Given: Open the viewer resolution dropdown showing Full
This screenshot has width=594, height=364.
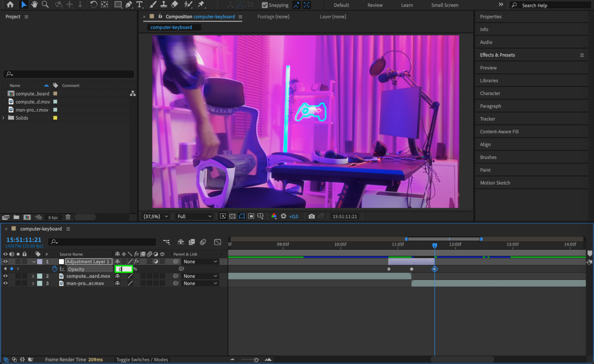Looking at the screenshot, I should [x=194, y=216].
